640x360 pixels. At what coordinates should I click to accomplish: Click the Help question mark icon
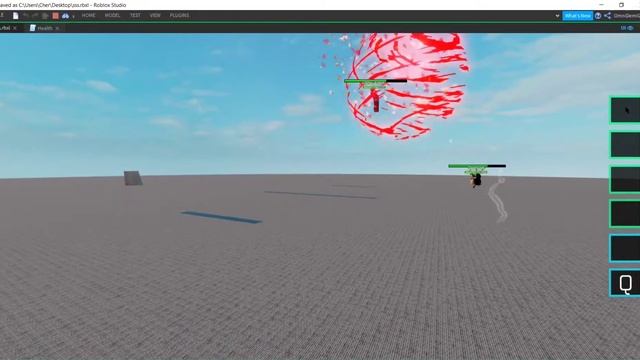pos(598,16)
